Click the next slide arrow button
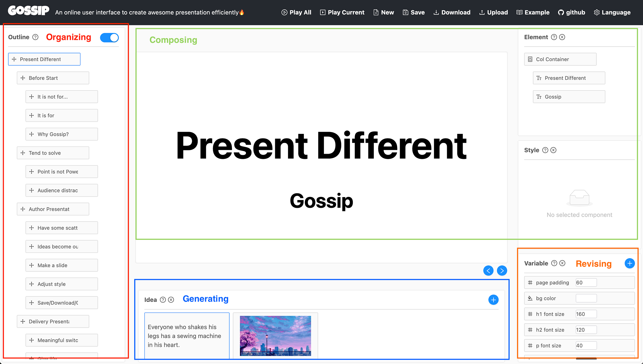The image size is (643, 364). coord(502,271)
